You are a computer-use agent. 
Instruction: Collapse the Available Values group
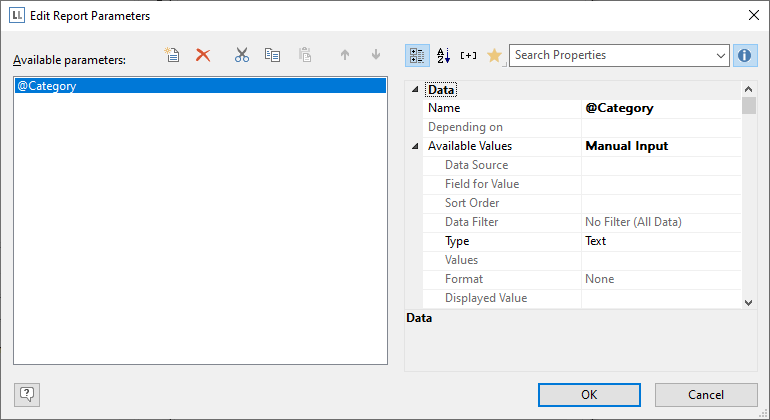click(415, 146)
